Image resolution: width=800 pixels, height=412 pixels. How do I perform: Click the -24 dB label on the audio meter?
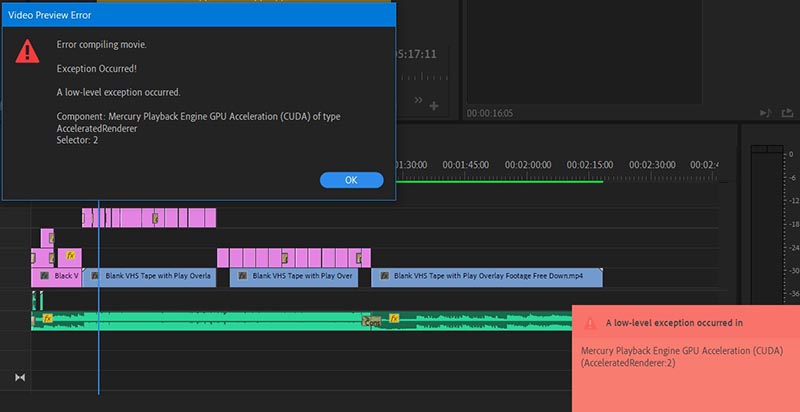(792, 247)
